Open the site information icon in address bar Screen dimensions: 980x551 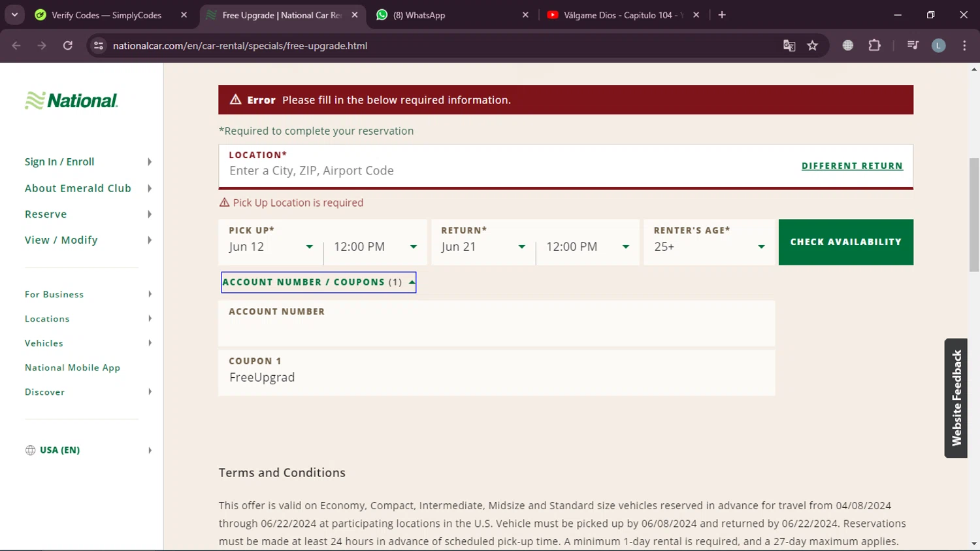tap(99, 46)
